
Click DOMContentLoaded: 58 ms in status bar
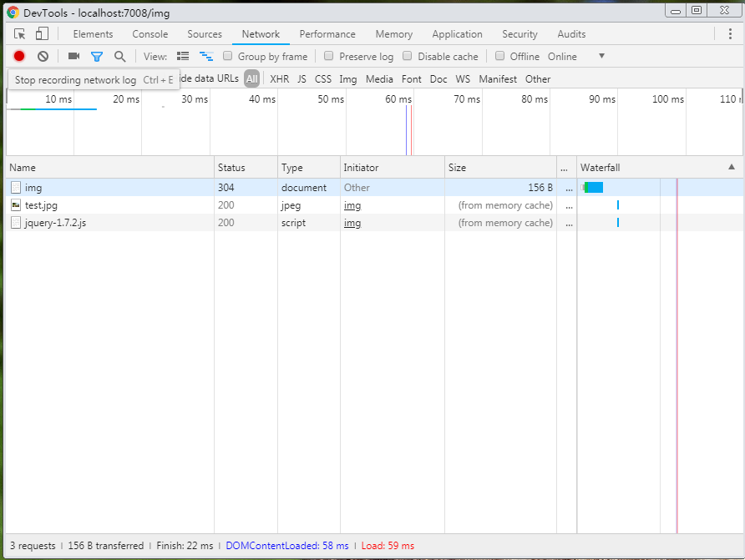point(287,546)
